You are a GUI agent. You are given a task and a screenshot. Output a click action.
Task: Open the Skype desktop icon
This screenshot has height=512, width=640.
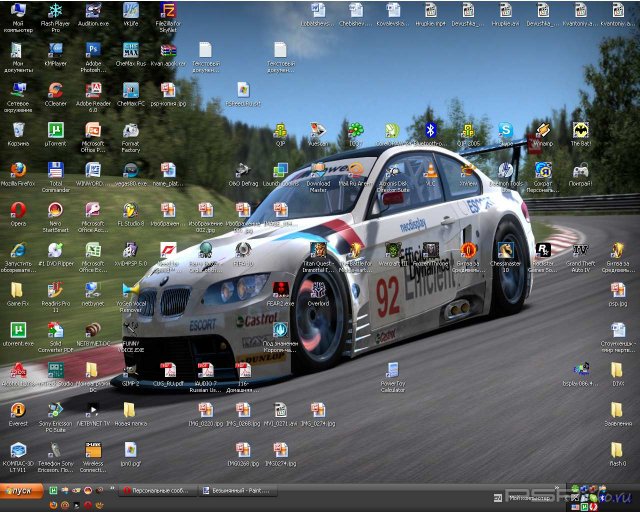coord(506,130)
